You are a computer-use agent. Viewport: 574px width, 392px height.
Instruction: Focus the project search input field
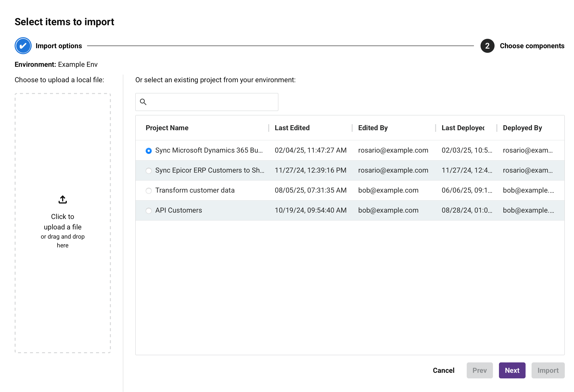pos(212,102)
